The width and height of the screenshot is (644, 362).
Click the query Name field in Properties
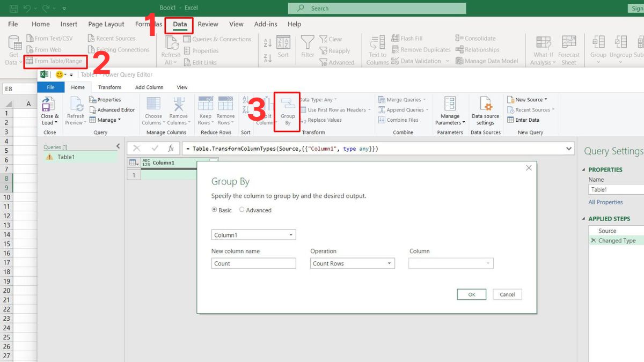coord(616,189)
